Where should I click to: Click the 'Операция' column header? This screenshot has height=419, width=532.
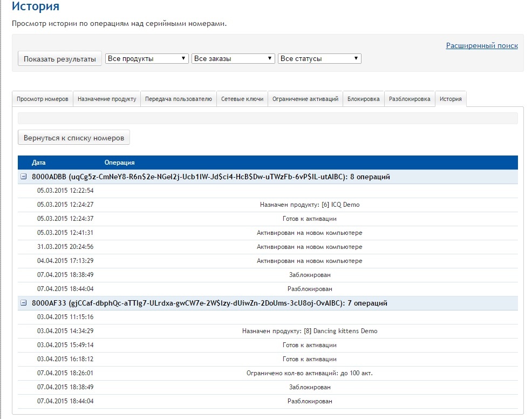click(119, 163)
